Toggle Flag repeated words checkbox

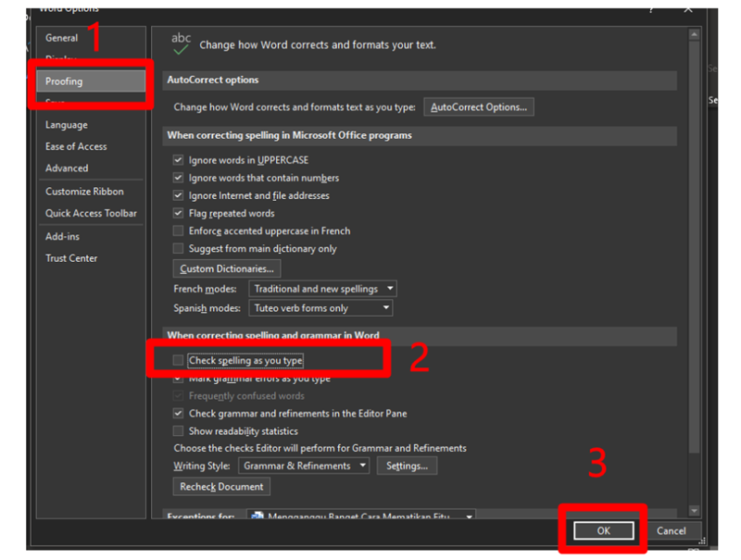point(179,214)
